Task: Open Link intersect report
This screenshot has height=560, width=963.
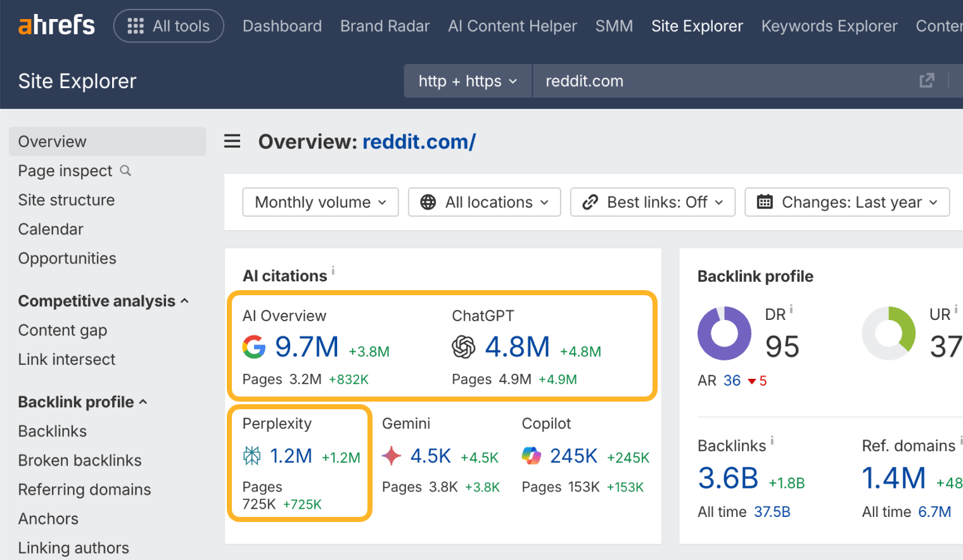Action: click(x=67, y=359)
